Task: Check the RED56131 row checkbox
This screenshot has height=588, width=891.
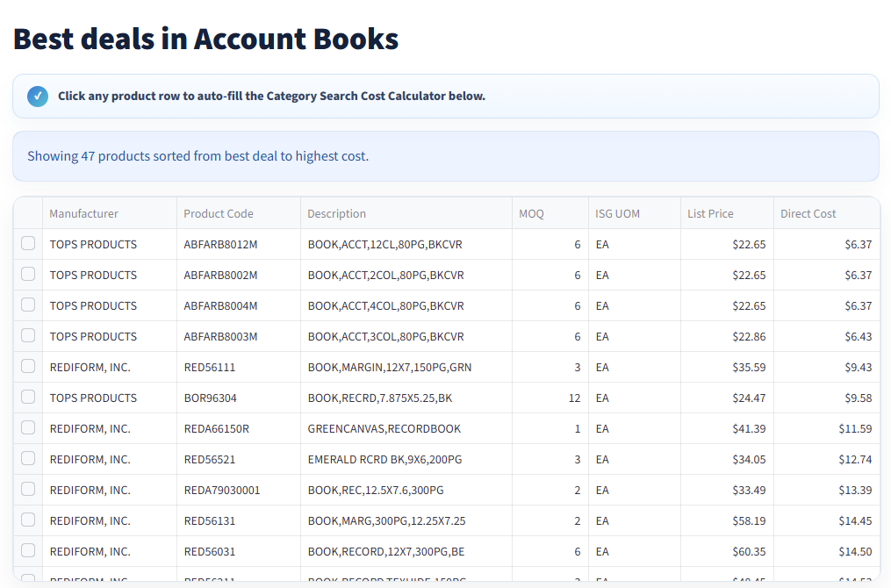Action: pyautogui.click(x=28, y=520)
